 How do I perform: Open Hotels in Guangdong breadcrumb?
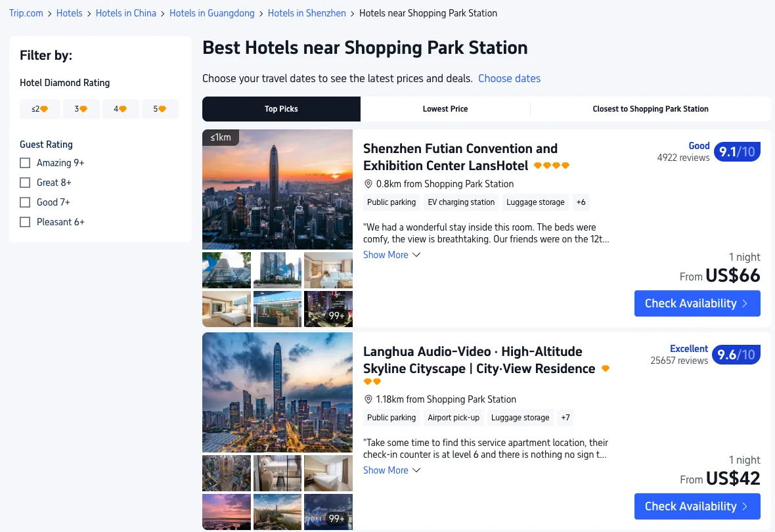212,13
